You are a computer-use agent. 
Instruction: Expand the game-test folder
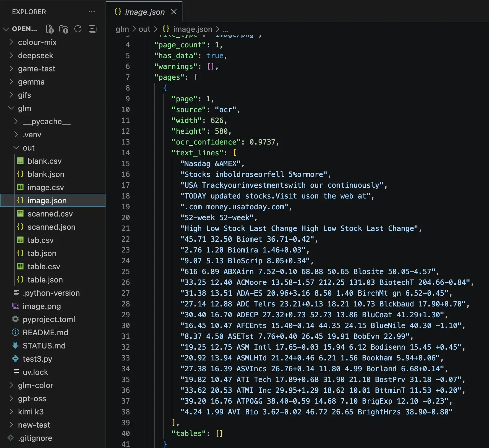coord(11,69)
